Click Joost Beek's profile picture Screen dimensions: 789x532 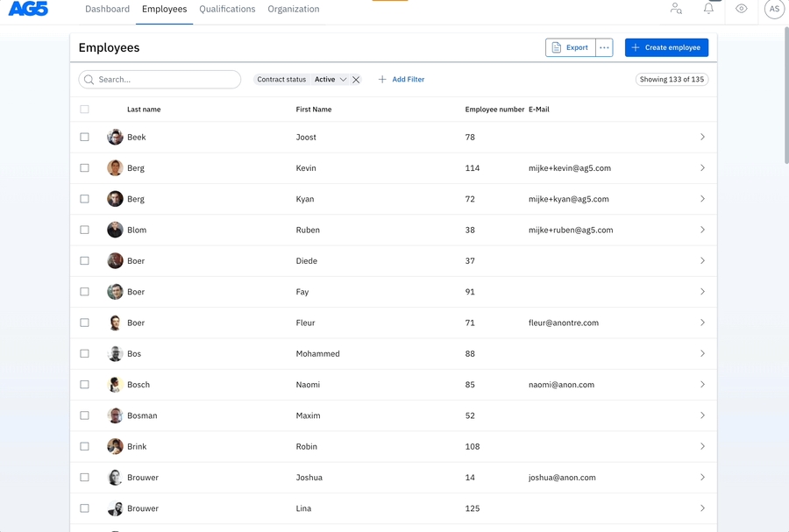click(x=115, y=138)
